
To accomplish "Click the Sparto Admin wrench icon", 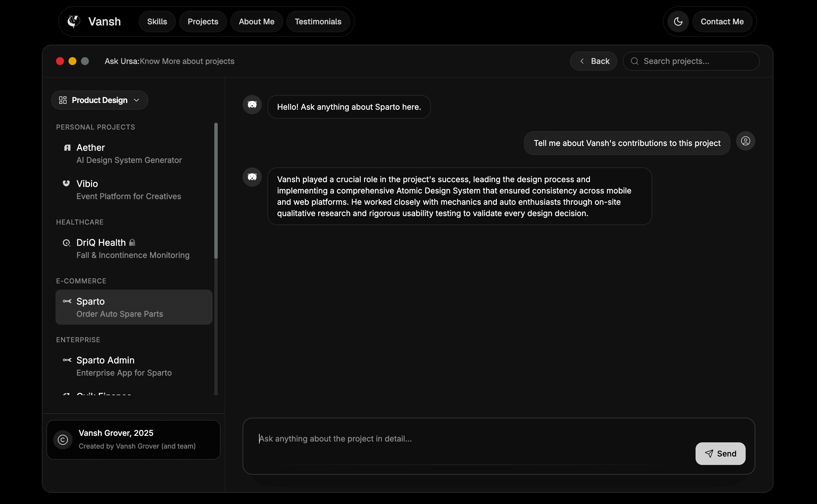I will tap(67, 360).
